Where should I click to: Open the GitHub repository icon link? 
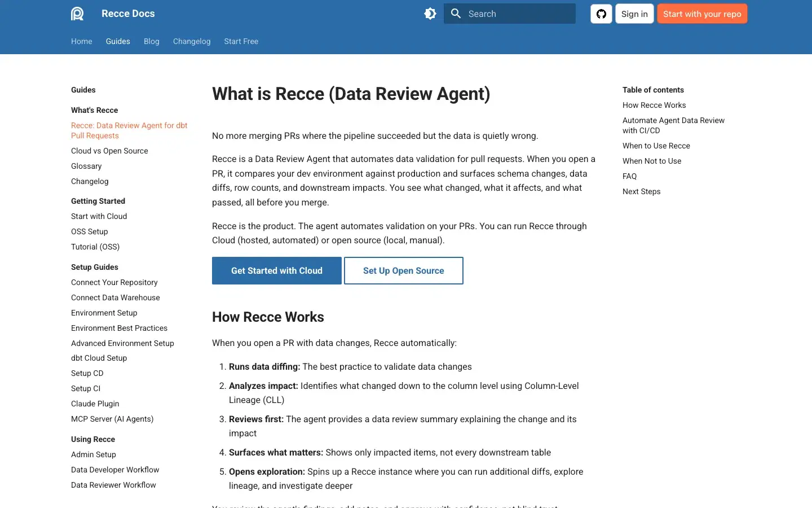coord(601,14)
